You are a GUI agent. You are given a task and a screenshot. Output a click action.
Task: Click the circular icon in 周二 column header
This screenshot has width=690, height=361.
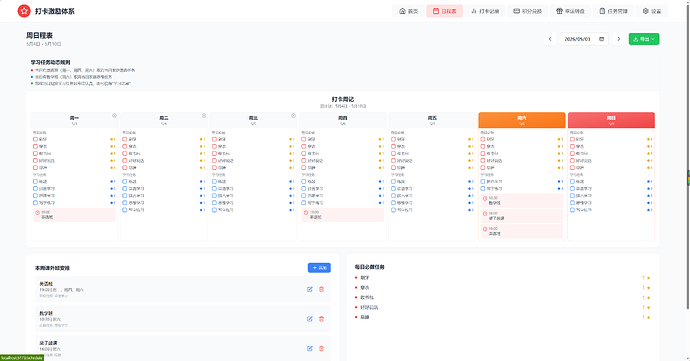[x=204, y=116]
